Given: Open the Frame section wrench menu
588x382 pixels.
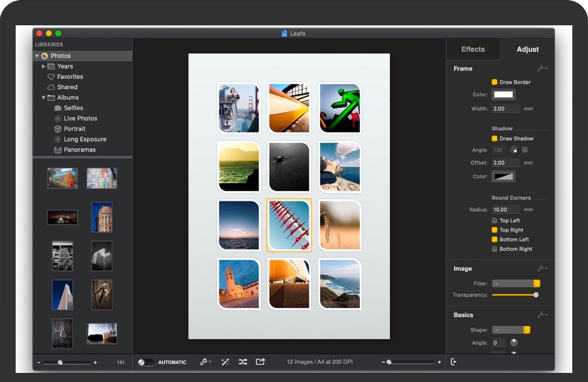Looking at the screenshot, I should (x=542, y=69).
